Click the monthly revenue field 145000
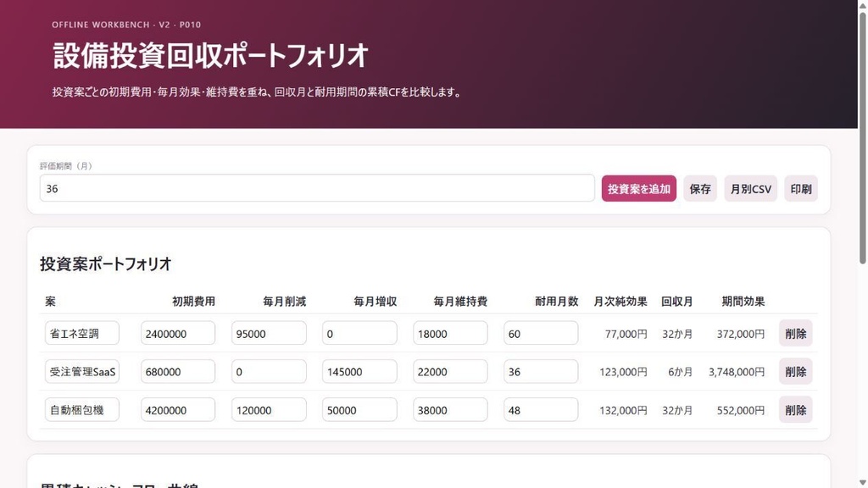 (x=359, y=372)
